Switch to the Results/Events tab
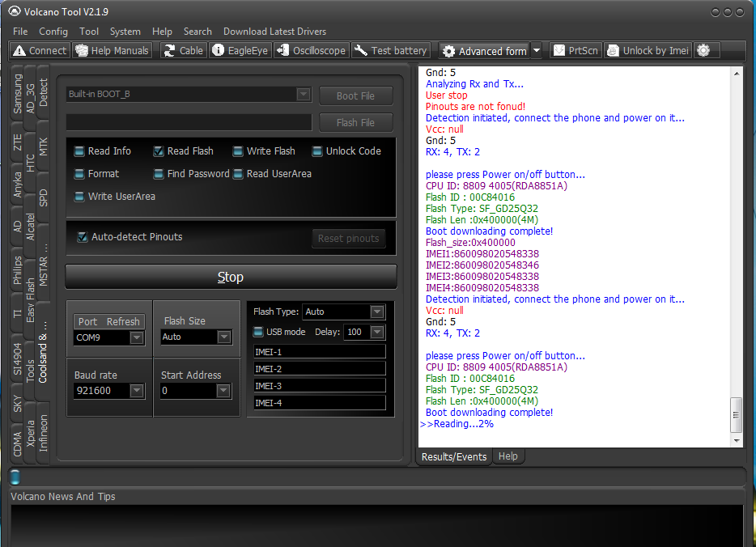Screen dimensions: 756x547 (454, 457)
